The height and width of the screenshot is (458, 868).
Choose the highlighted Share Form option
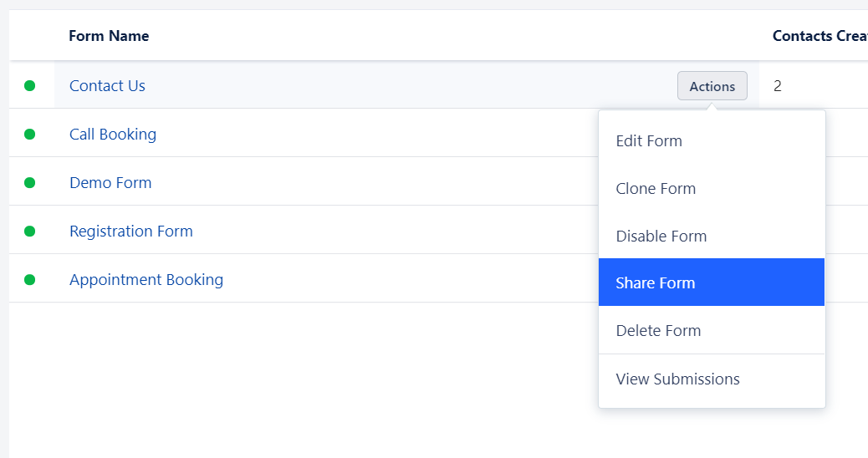click(x=712, y=282)
